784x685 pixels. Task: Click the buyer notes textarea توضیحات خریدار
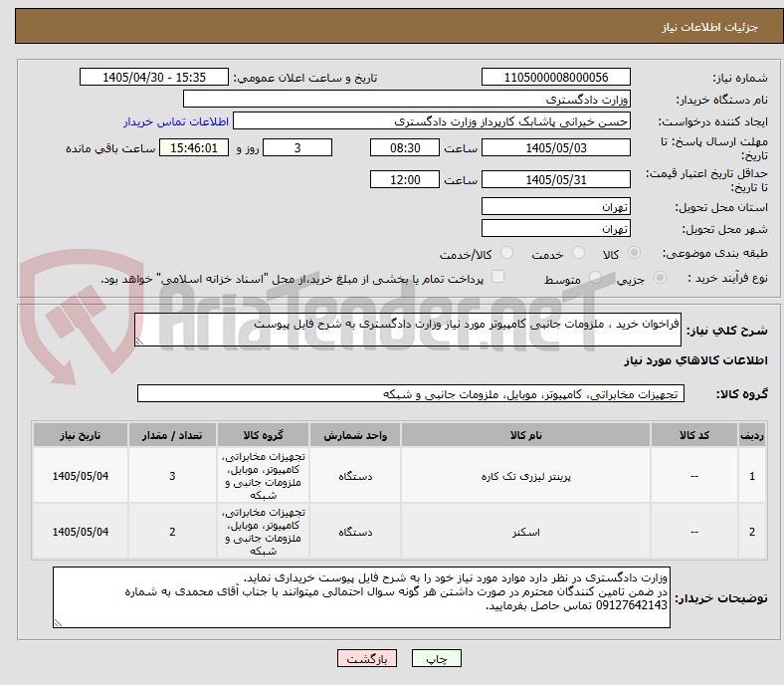[x=361, y=597]
